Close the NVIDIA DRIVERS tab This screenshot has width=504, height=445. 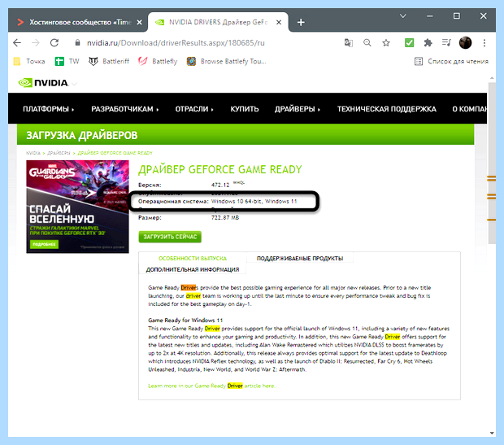click(279, 22)
